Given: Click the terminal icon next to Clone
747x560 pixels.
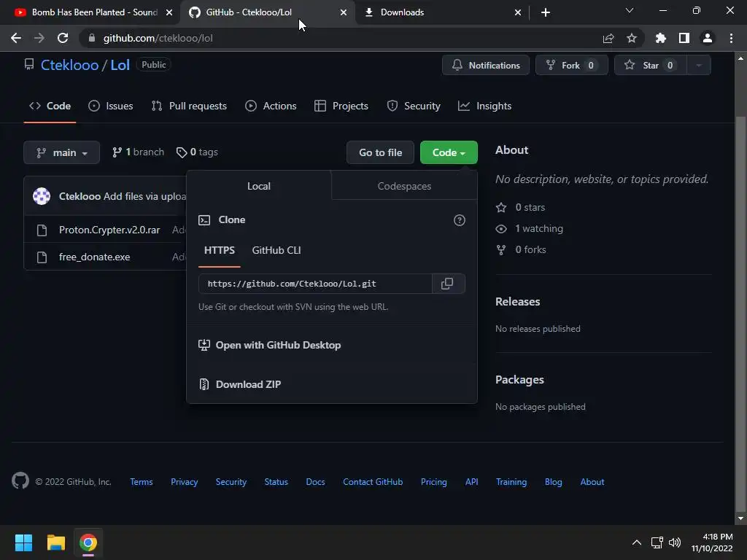Looking at the screenshot, I should (x=204, y=220).
